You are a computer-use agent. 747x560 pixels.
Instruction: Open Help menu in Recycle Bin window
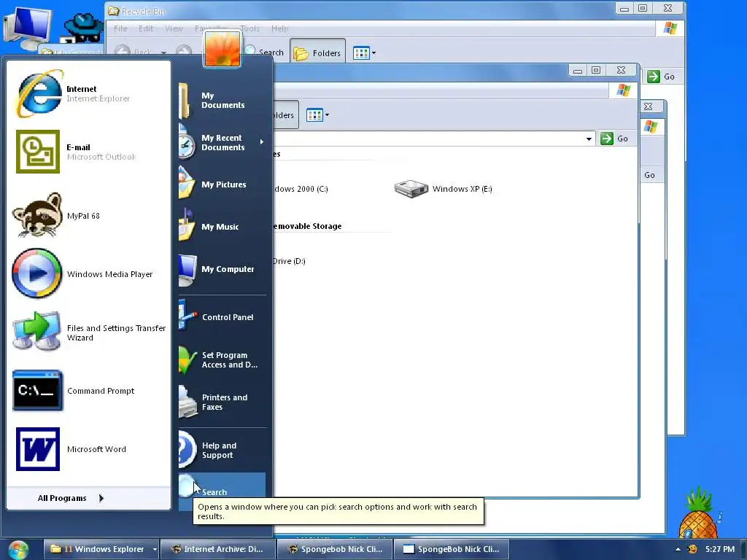pyautogui.click(x=279, y=28)
